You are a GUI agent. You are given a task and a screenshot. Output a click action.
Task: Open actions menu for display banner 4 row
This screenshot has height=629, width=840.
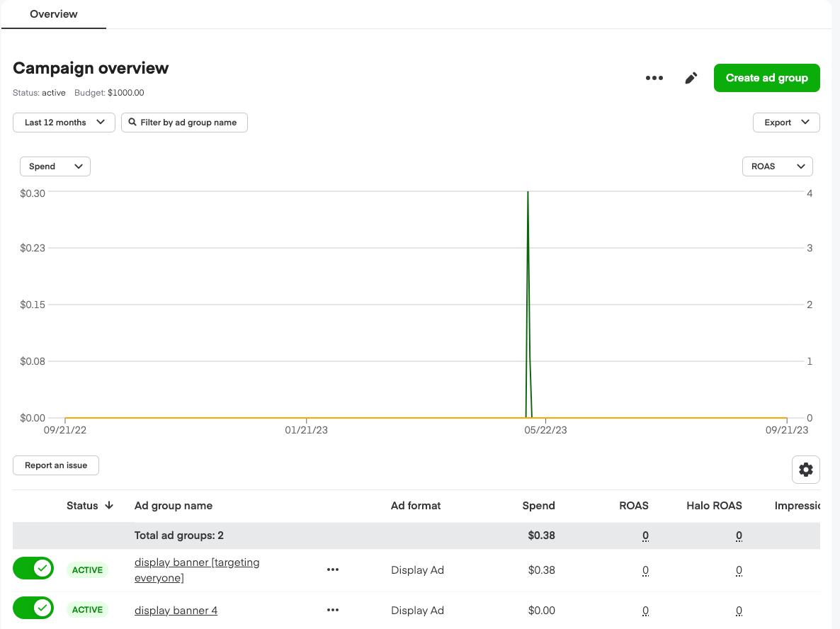[x=332, y=610]
